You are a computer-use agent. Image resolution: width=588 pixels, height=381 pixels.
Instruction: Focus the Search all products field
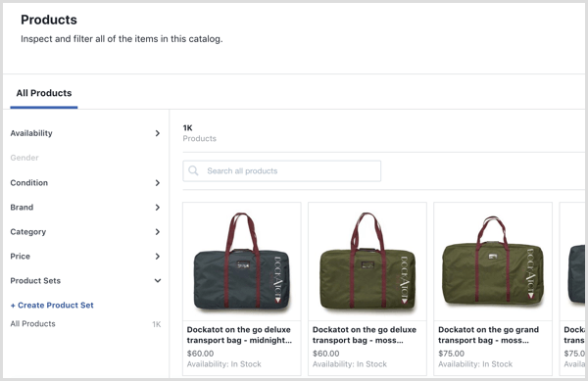(282, 170)
